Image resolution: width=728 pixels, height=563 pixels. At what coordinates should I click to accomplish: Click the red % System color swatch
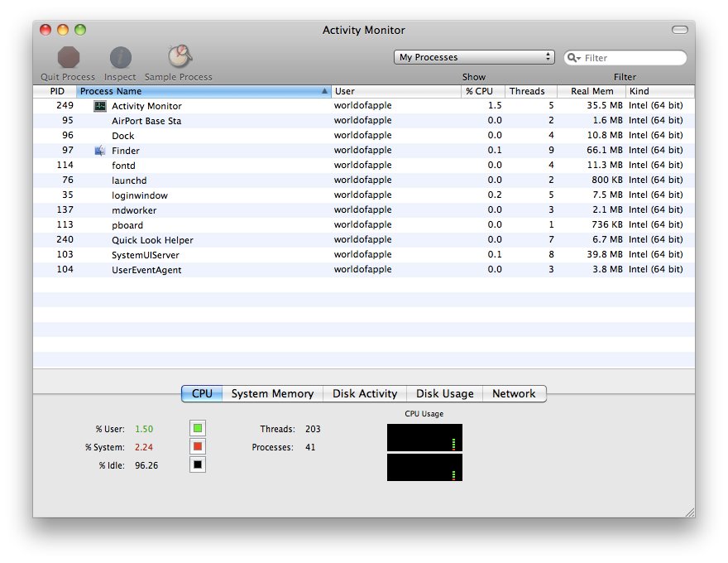click(x=198, y=446)
